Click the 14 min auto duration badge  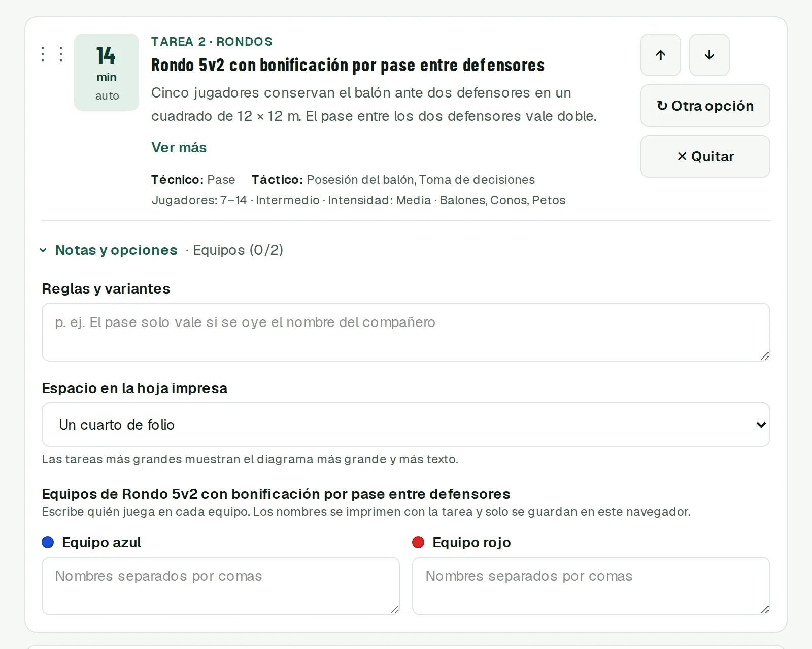point(107,72)
